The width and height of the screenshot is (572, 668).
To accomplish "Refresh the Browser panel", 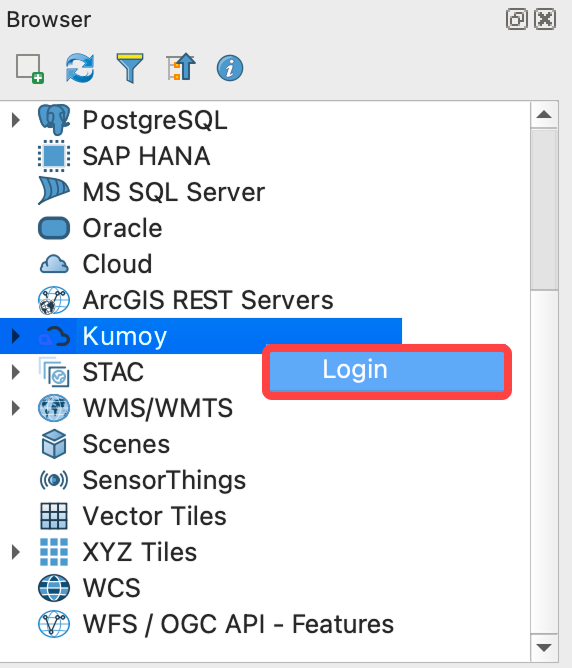I will click(x=80, y=68).
